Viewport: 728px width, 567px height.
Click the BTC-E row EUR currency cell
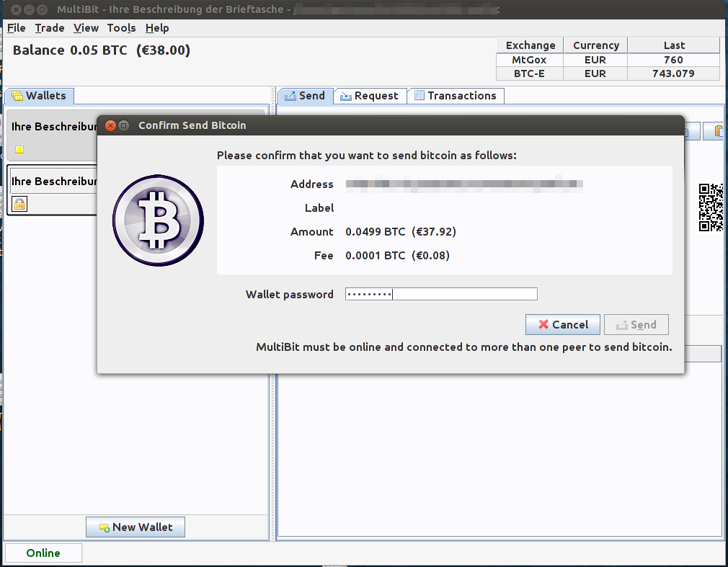coord(595,73)
